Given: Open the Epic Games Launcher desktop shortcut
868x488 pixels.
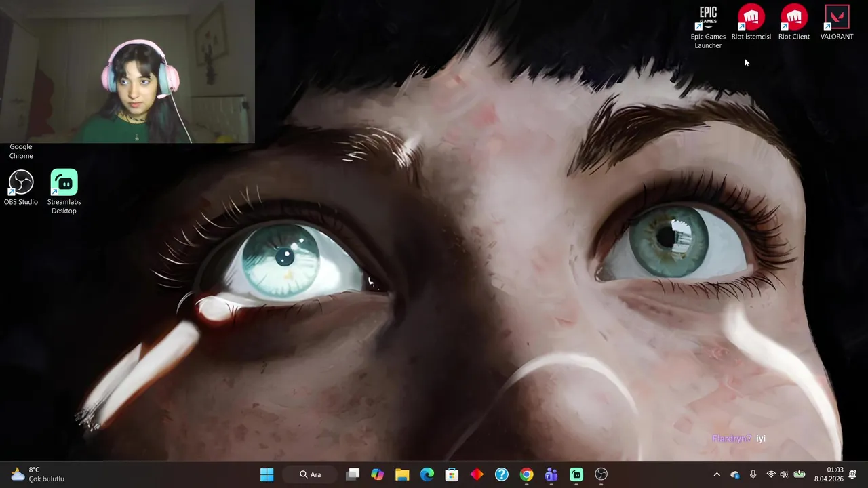Looking at the screenshot, I should click(x=708, y=27).
